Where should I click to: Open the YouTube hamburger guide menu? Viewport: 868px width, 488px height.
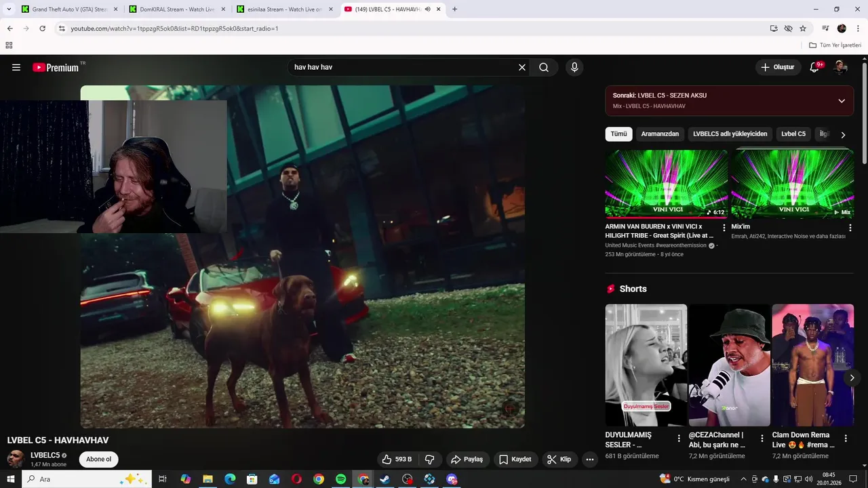(x=16, y=67)
